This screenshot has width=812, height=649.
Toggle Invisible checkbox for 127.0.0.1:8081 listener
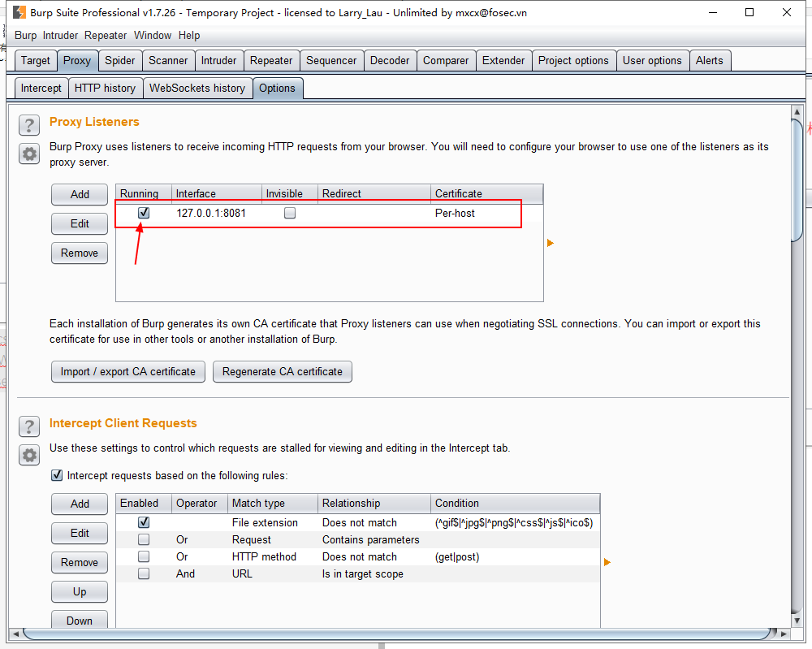pos(290,213)
